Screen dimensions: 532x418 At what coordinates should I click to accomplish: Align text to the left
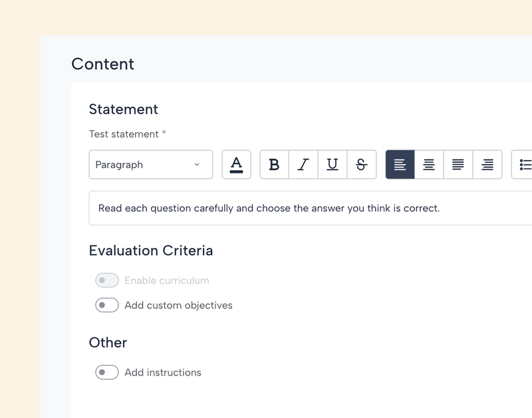(400, 165)
